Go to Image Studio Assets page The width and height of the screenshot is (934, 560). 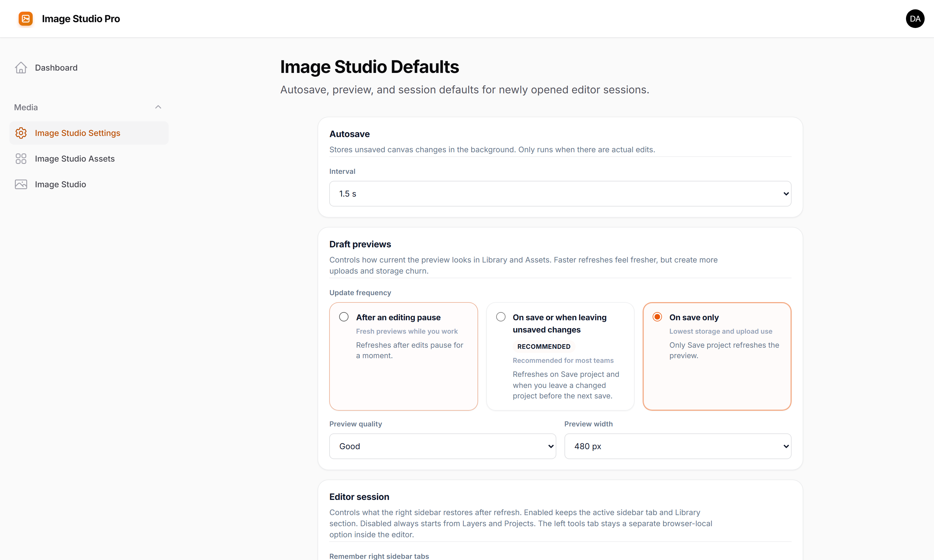(x=75, y=158)
